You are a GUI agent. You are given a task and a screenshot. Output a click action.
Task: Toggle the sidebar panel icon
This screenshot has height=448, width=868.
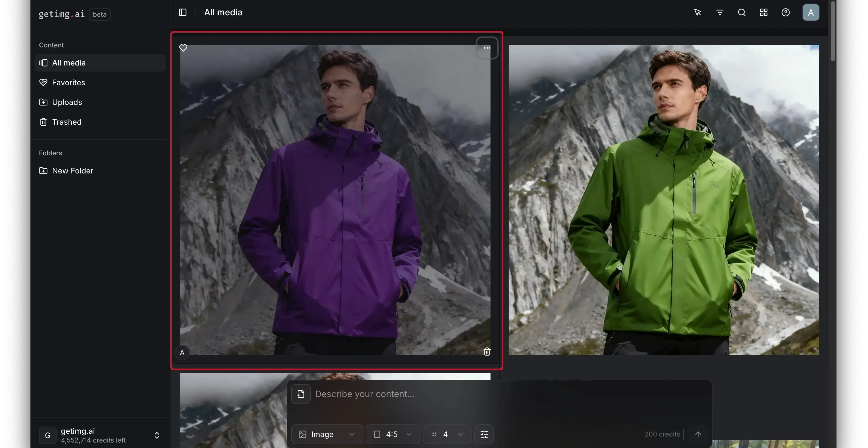click(183, 12)
